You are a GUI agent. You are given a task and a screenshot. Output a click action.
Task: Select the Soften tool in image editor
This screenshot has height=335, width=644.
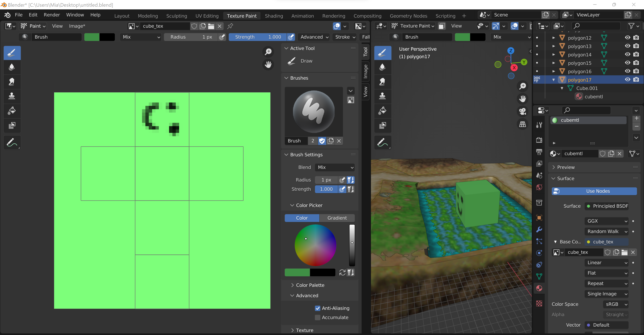[12, 67]
